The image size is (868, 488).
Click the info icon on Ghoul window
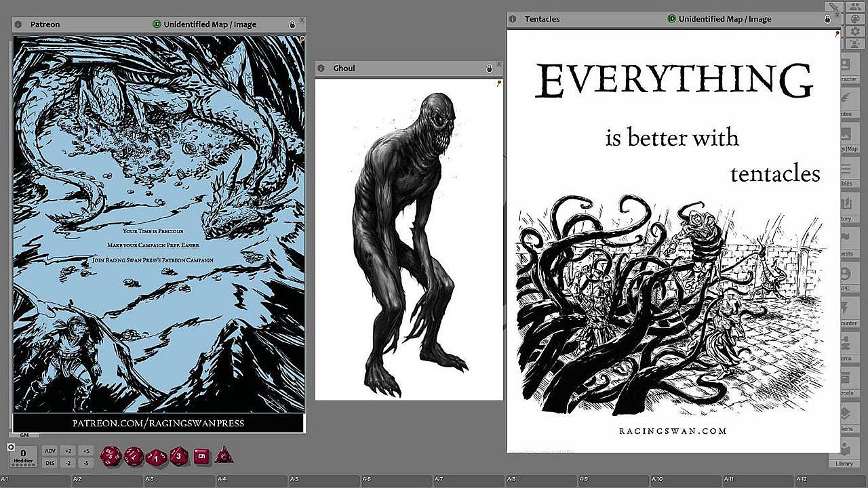[321, 68]
